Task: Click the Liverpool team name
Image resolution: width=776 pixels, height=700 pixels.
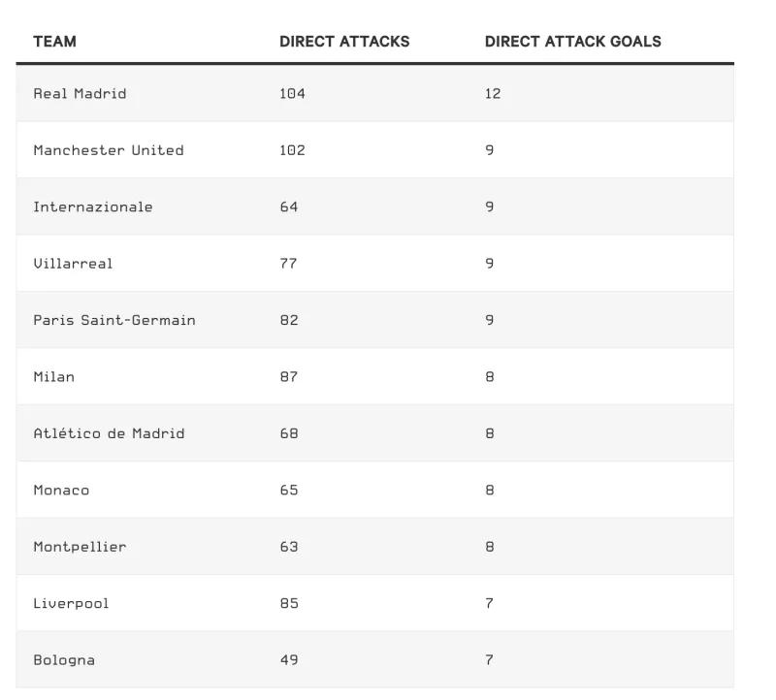Action: 71,603
